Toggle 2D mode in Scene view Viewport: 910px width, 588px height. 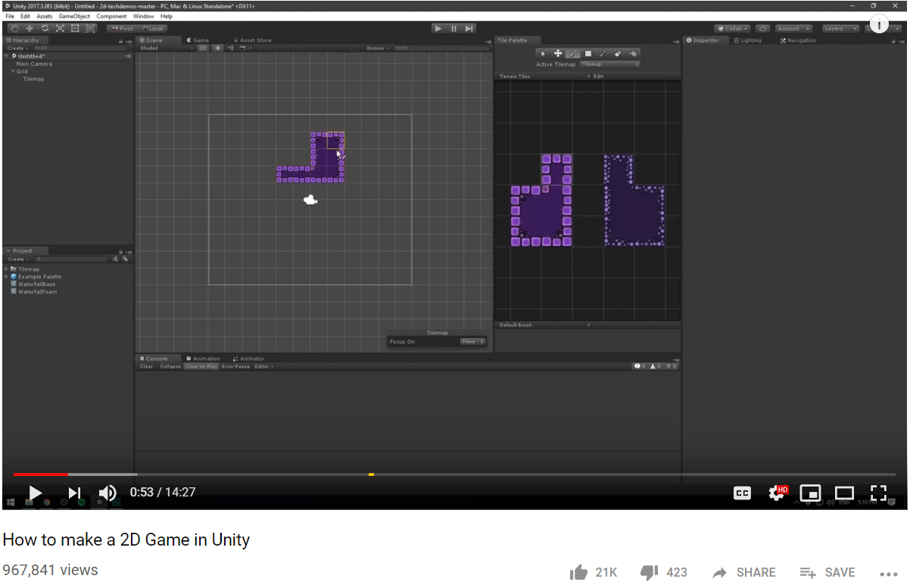pyautogui.click(x=203, y=48)
